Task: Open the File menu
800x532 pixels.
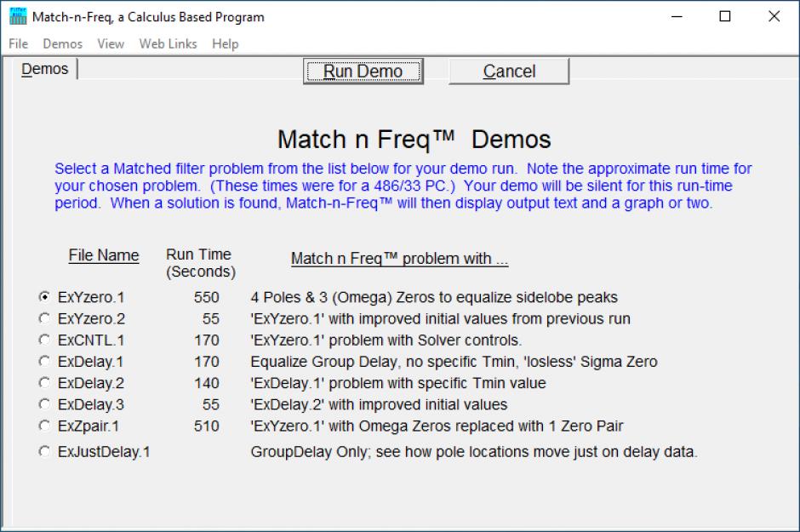Action: click(18, 43)
